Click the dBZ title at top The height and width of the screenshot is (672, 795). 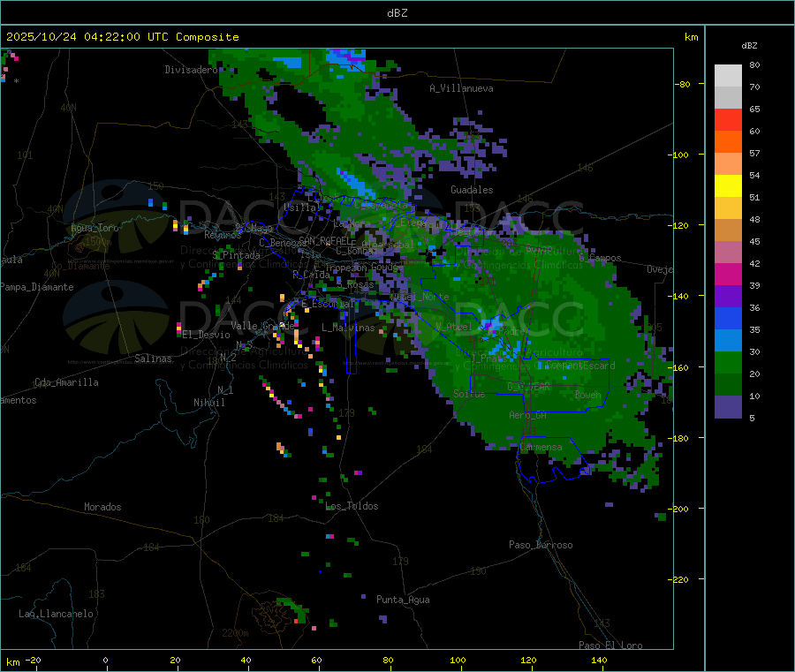pyautogui.click(x=397, y=13)
